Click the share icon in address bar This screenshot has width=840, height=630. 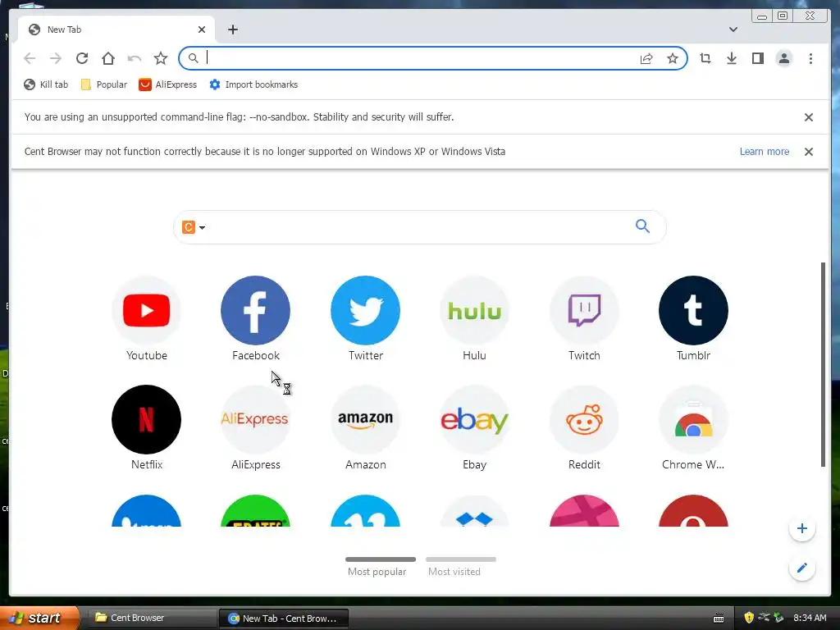point(646,58)
